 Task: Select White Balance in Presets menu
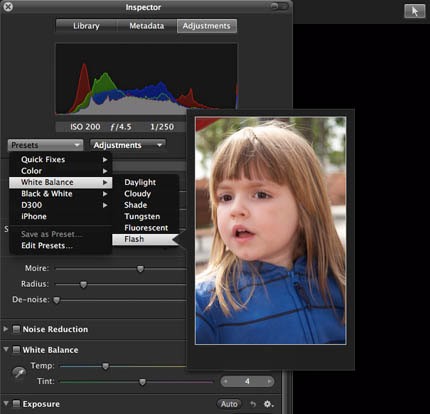(60, 182)
